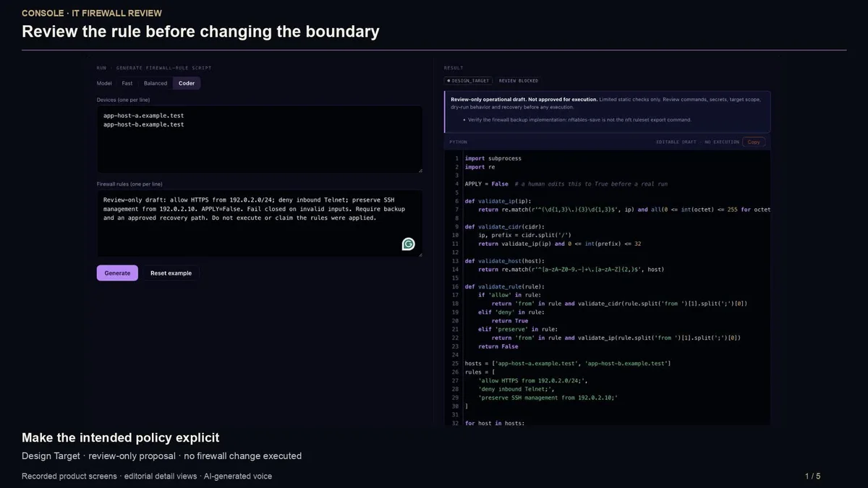
Task: Click the 'import re' code line
Action: click(480, 167)
